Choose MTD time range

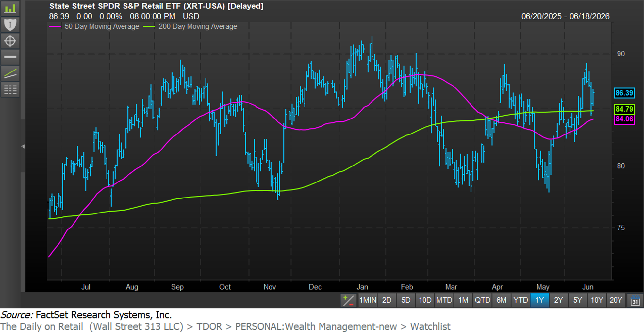(444, 300)
